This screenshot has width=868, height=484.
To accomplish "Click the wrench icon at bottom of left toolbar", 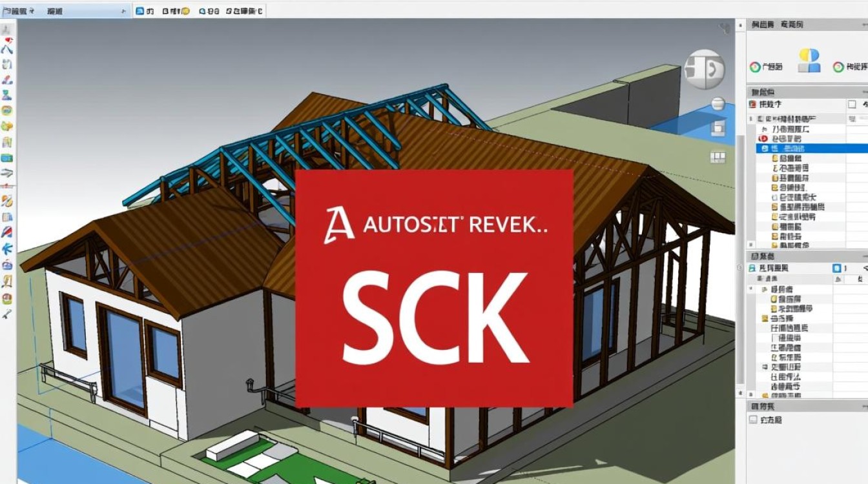I will point(7,314).
